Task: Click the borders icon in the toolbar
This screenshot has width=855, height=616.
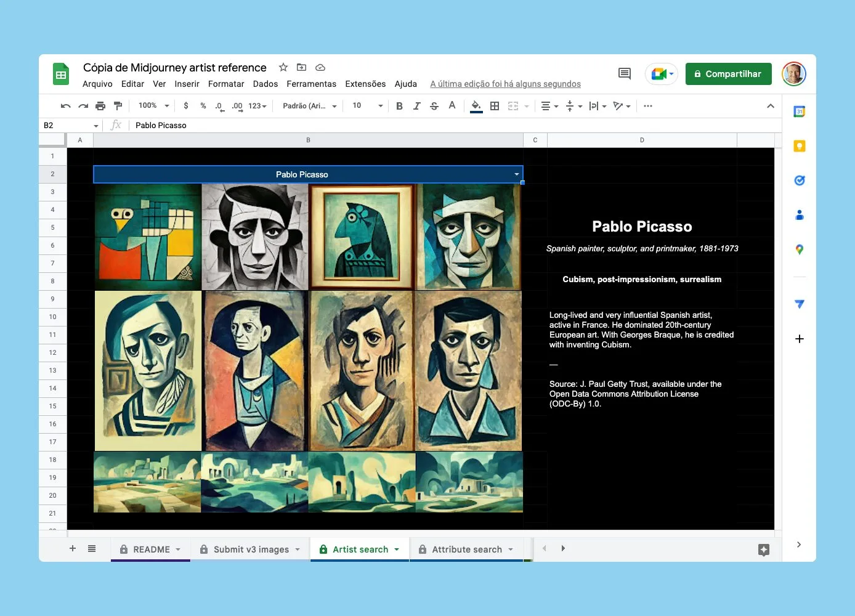Action: [x=494, y=106]
